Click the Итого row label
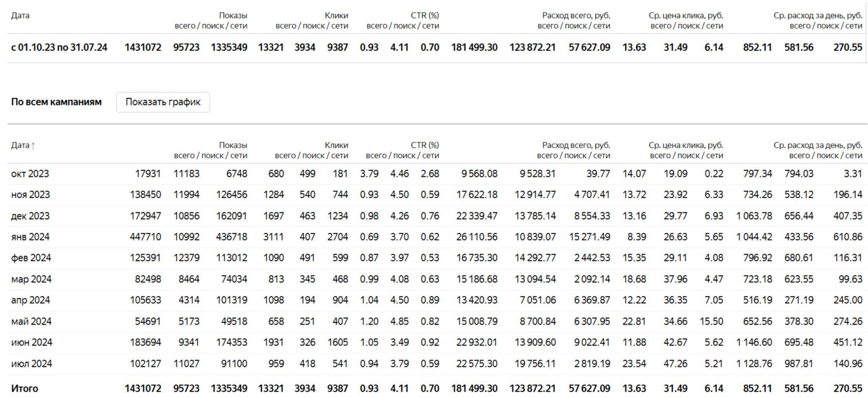The image size is (868, 397). 25,388
